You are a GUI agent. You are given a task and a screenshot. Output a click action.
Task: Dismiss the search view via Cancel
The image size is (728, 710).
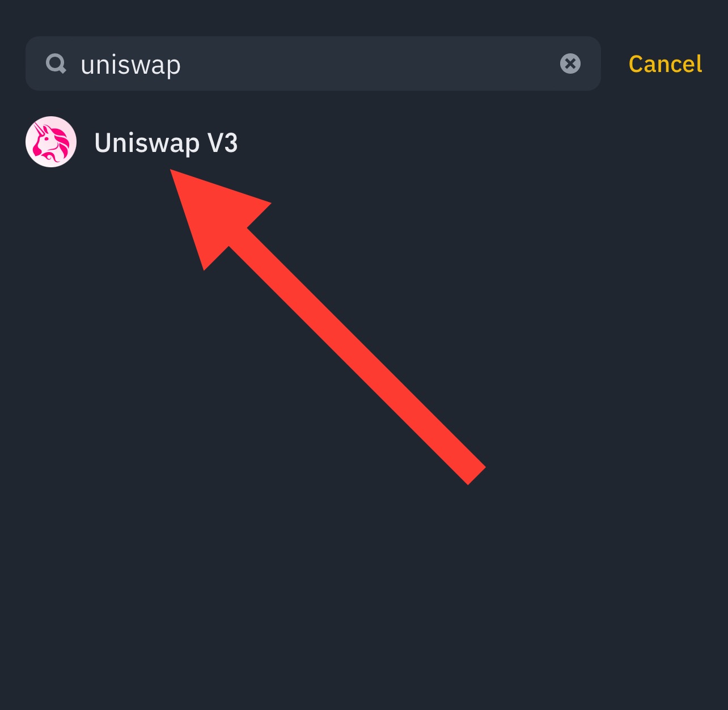[x=665, y=64]
